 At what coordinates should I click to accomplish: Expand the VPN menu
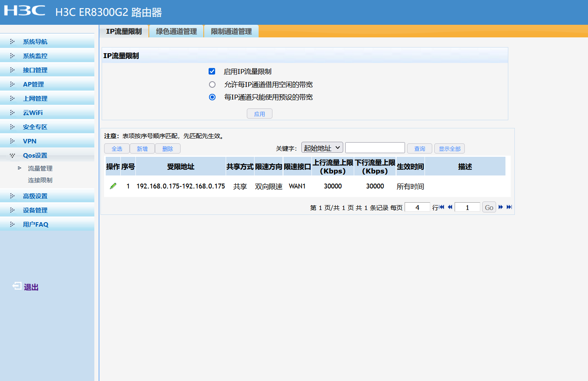(47, 141)
